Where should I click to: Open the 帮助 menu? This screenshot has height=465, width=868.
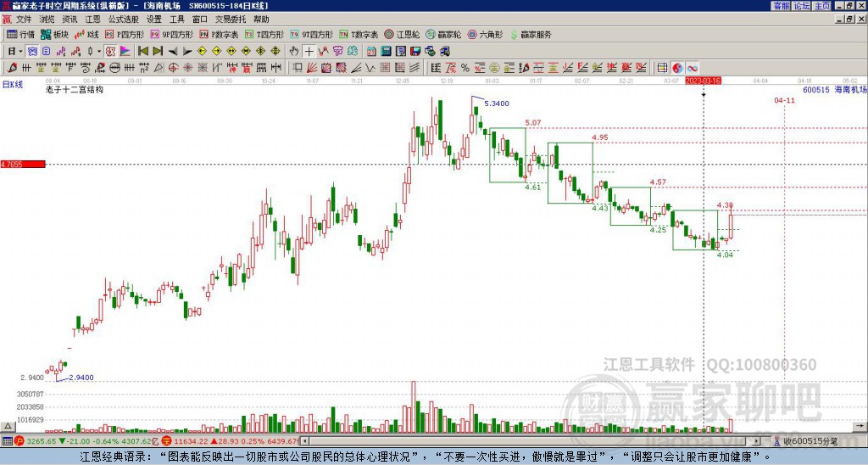261,20
